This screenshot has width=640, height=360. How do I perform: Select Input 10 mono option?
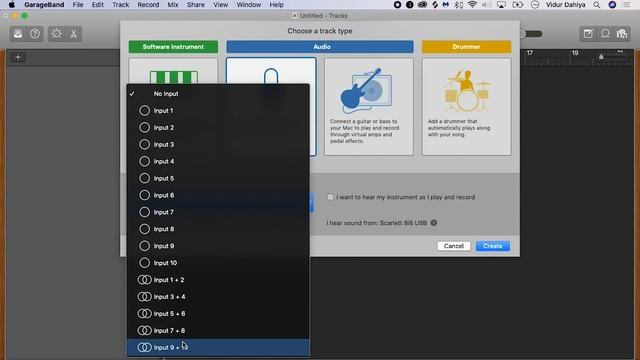218,263
